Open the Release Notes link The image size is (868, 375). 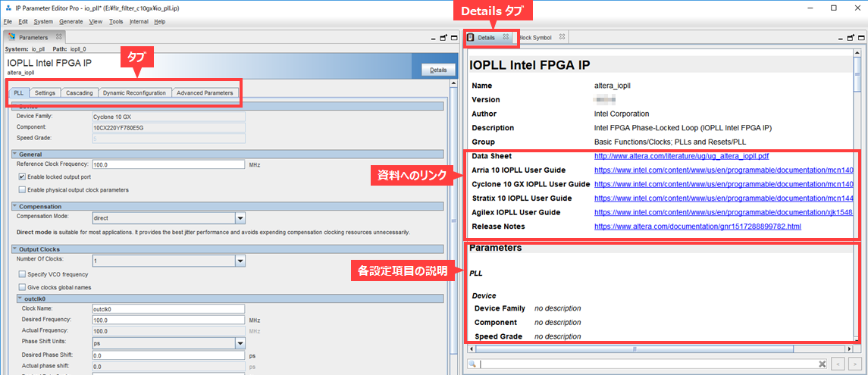click(x=697, y=227)
